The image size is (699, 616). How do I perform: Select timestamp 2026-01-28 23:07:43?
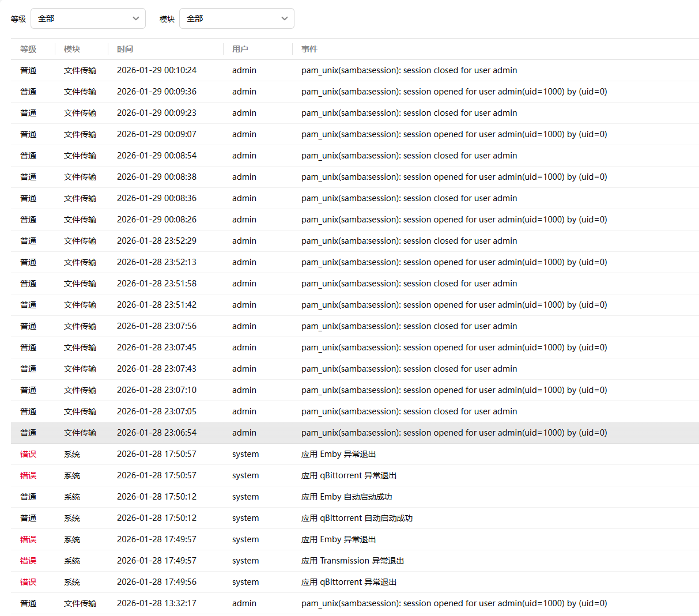[x=157, y=369]
